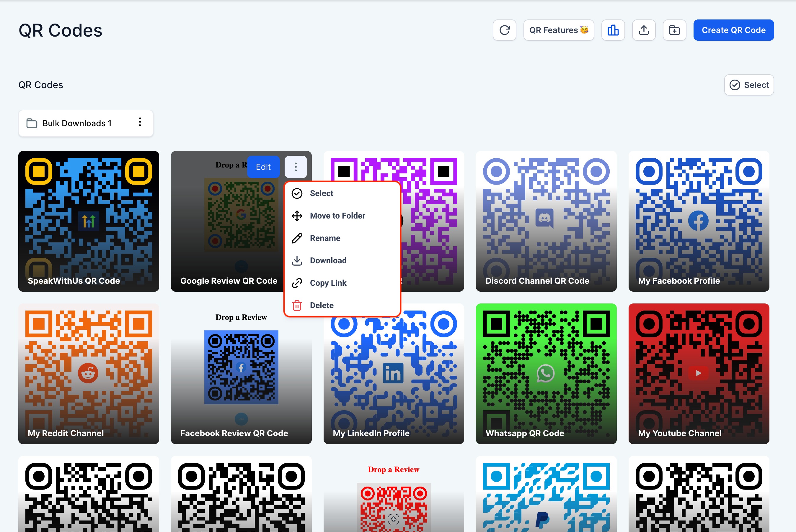Screen dimensions: 796x532
Task: Open the Whatsapp QR Code thumbnail
Action: click(546, 373)
